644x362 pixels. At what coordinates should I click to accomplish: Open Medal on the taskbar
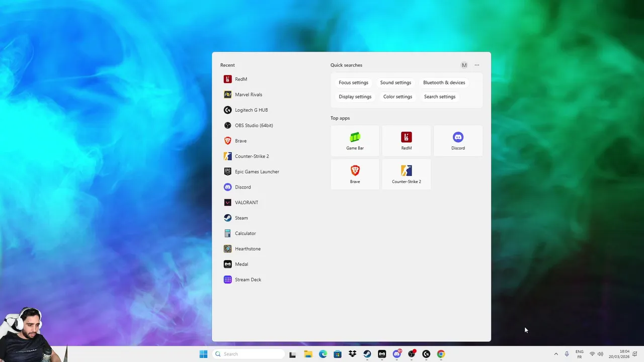point(382,354)
